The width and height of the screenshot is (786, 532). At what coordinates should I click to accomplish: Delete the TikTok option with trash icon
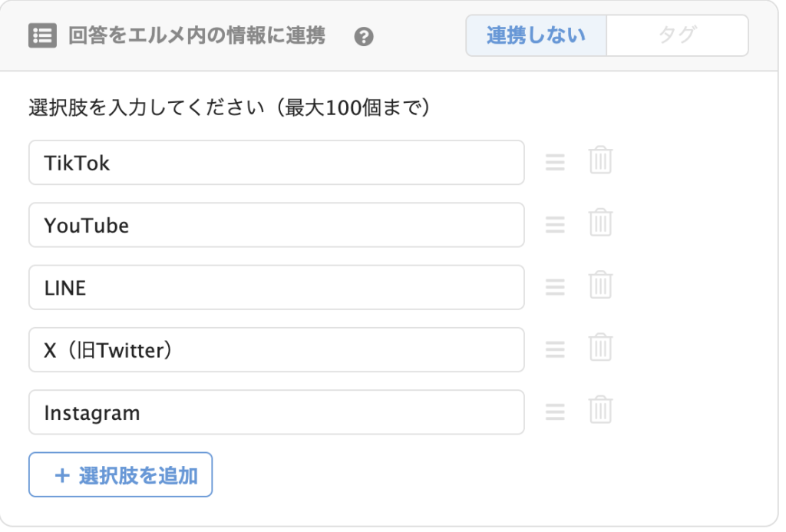click(600, 160)
